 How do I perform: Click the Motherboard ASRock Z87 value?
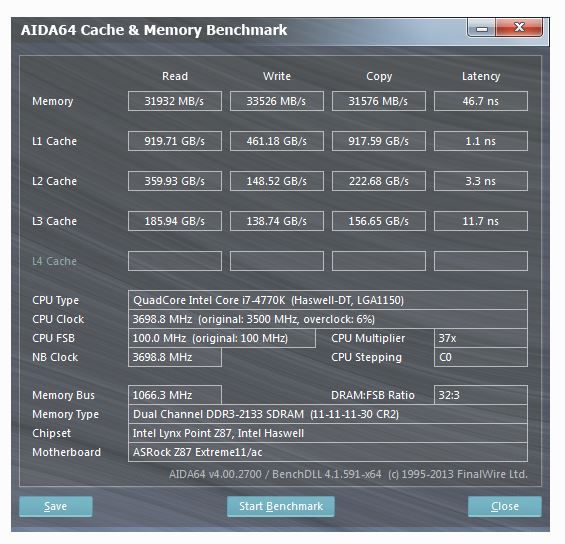coord(328,452)
